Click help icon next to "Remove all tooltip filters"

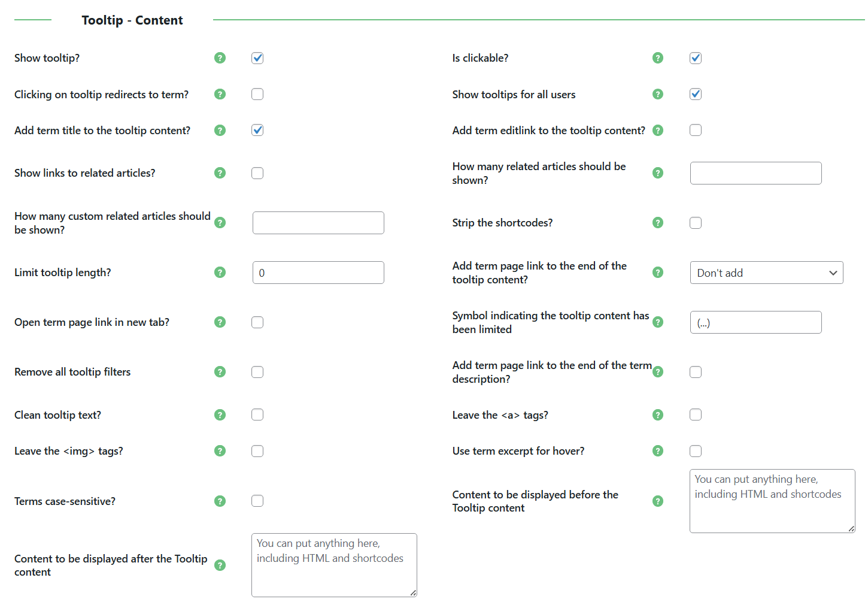click(220, 371)
